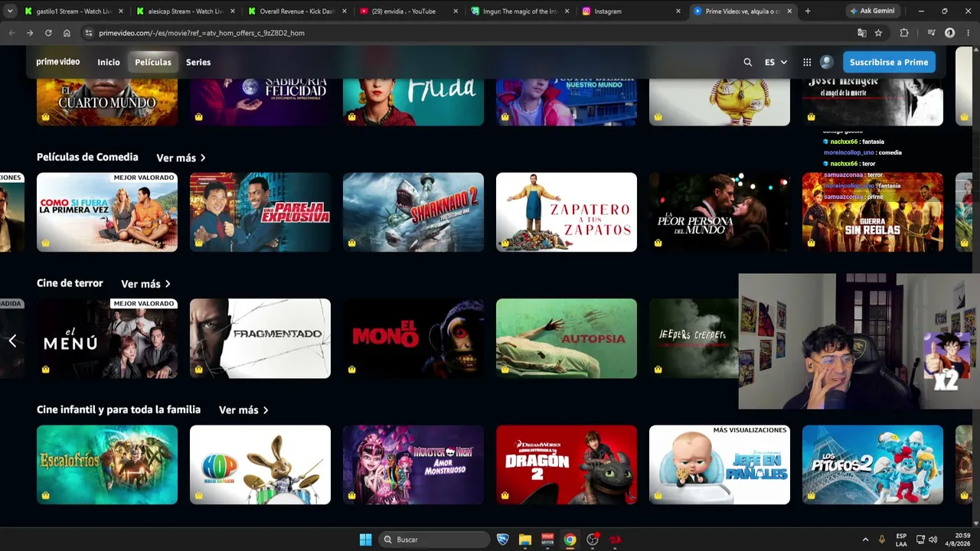
Task: Open Zapatero a tus Zapatos
Action: pos(567,212)
